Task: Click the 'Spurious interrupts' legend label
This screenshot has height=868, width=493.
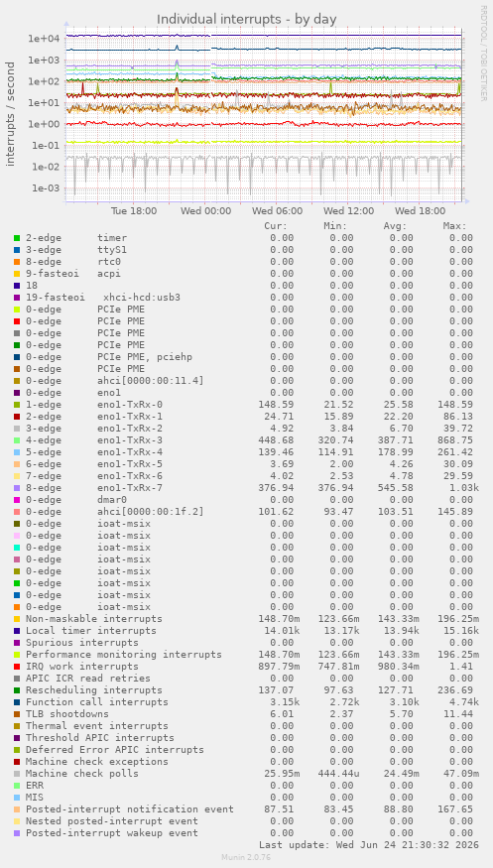Action: coord(82,643)
